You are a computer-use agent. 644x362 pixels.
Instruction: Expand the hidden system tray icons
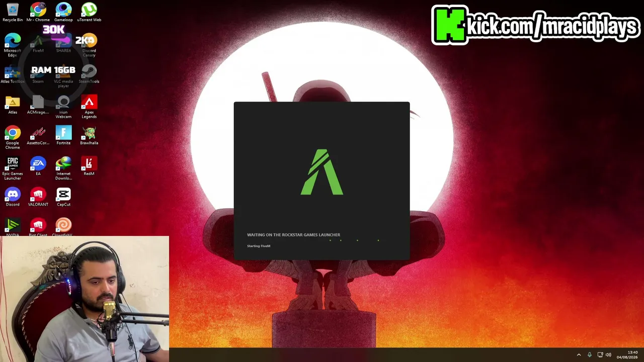[x=579, y=355]
